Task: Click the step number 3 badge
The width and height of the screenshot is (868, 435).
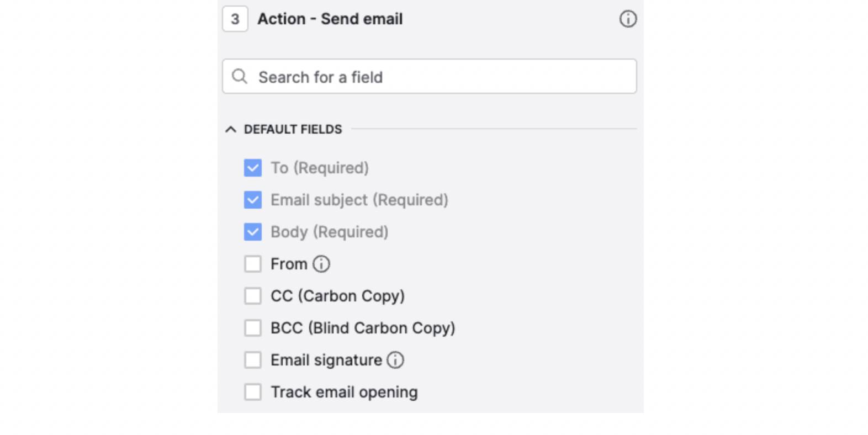Action: (x=234, y=18)
